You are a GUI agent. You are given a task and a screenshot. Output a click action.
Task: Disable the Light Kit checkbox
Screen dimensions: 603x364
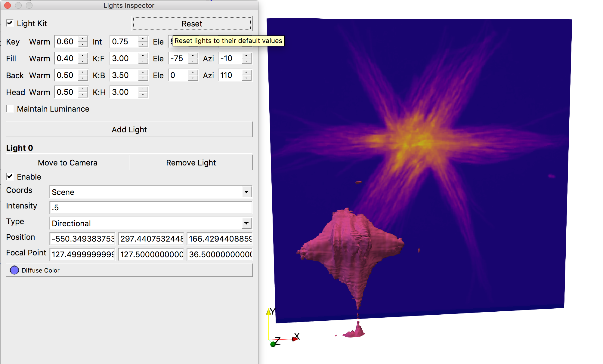(10, 23)
